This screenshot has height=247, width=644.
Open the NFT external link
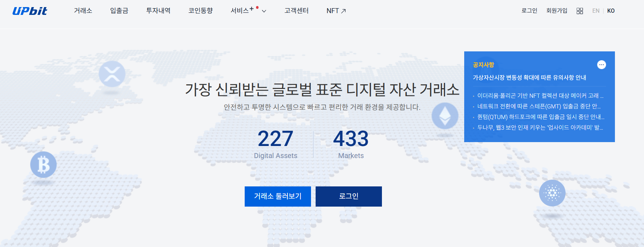point(336,11)
